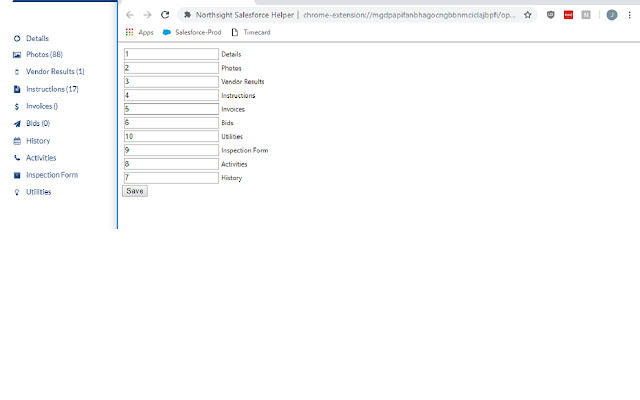Image resolution: width=640 pixels, height=400 pixels.
Task: Reload the page with refresh icon
Action: click(x=165, y=15)
